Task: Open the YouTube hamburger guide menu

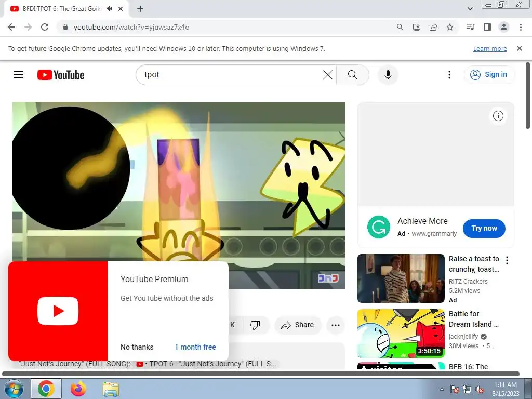Action: click(x=19, y=75)
